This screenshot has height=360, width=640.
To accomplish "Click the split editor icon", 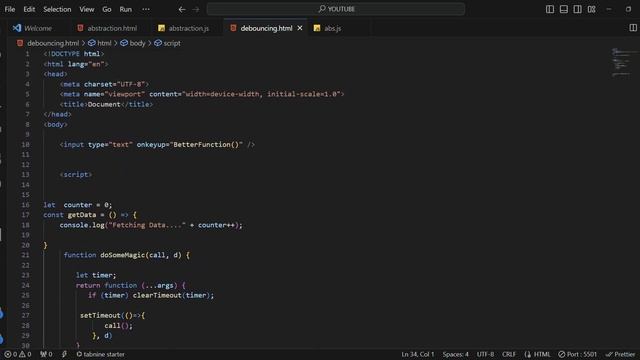I will [x=633, y=28].
